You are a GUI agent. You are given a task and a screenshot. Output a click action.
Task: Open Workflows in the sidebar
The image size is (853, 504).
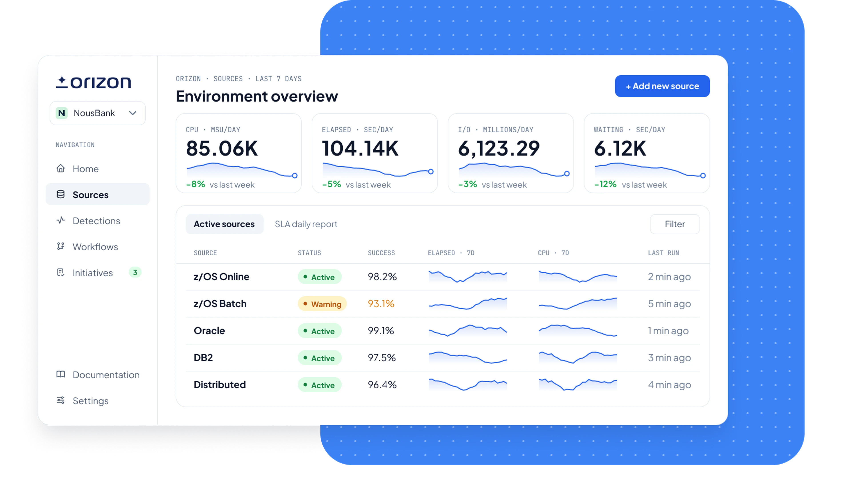click(98, 247)
